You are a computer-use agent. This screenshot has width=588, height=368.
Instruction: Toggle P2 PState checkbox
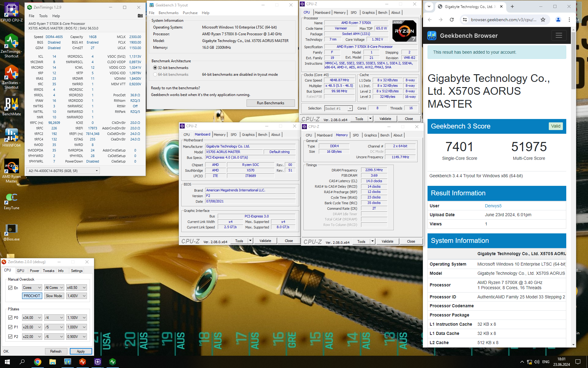(x=10, y=337)
